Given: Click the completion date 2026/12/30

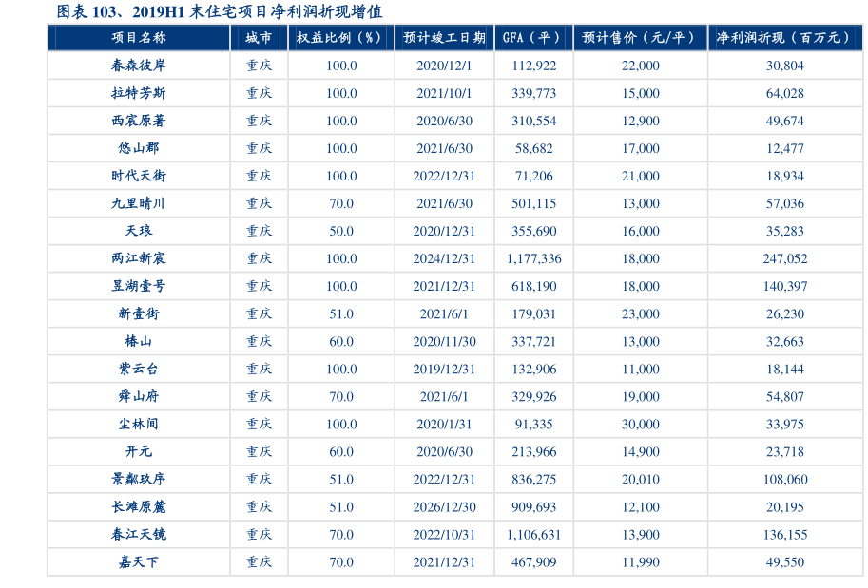Looking at the screenshot, I should click(444, 507).
